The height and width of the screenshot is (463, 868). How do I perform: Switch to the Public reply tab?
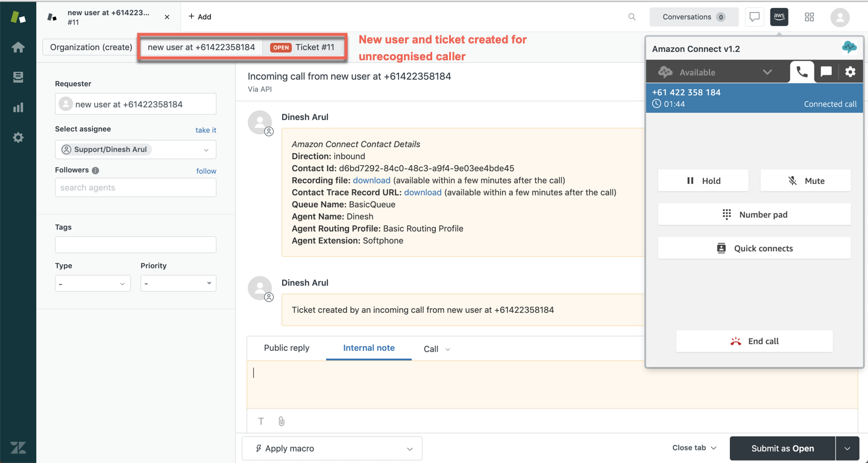pos(286,348)
